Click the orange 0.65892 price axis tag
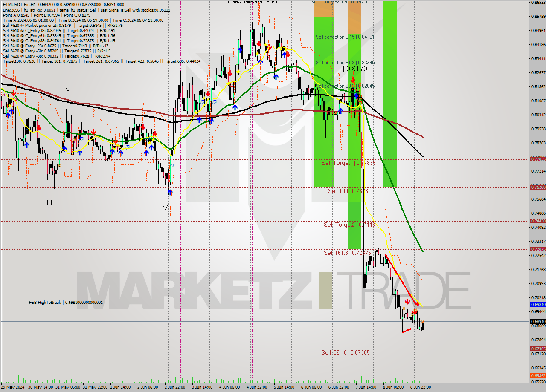This screenshot has height=392, width=546. (x=537, y=376)
